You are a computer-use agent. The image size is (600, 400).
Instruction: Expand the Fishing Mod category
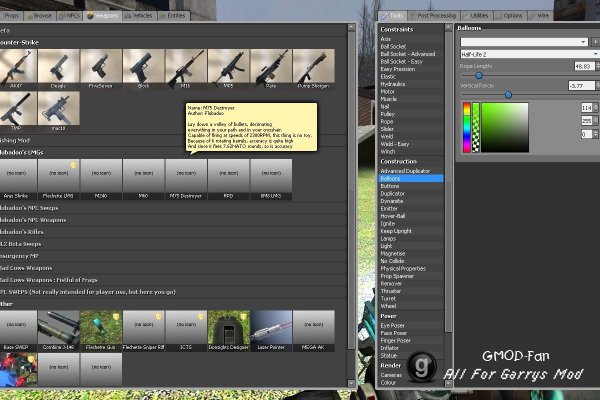click(173, 140)
